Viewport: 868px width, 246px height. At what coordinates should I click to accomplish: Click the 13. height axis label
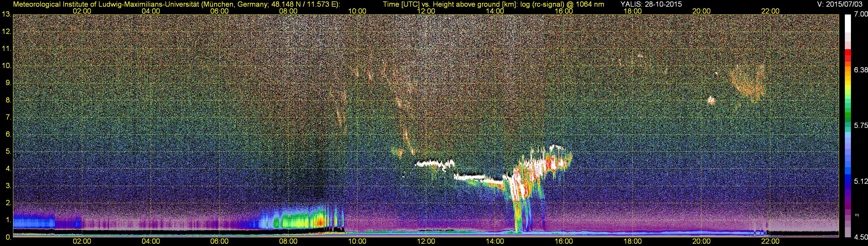coord(6,14)
